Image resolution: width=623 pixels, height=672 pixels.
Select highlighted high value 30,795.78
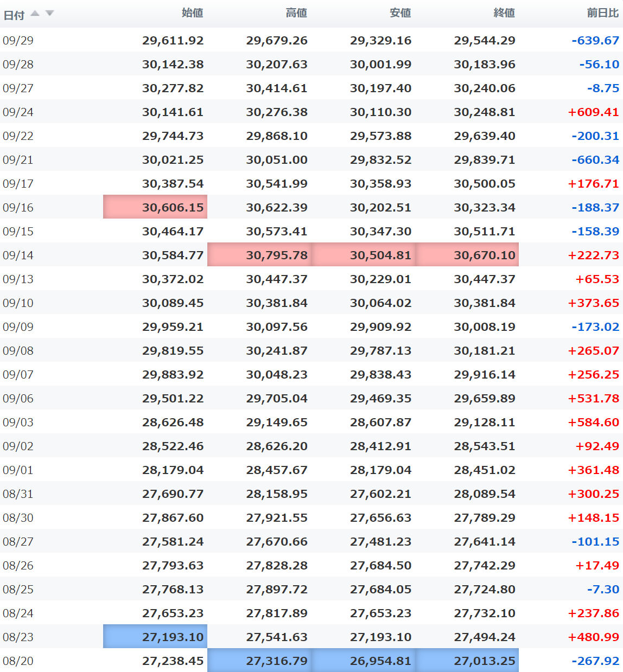(x=259, y=255)
